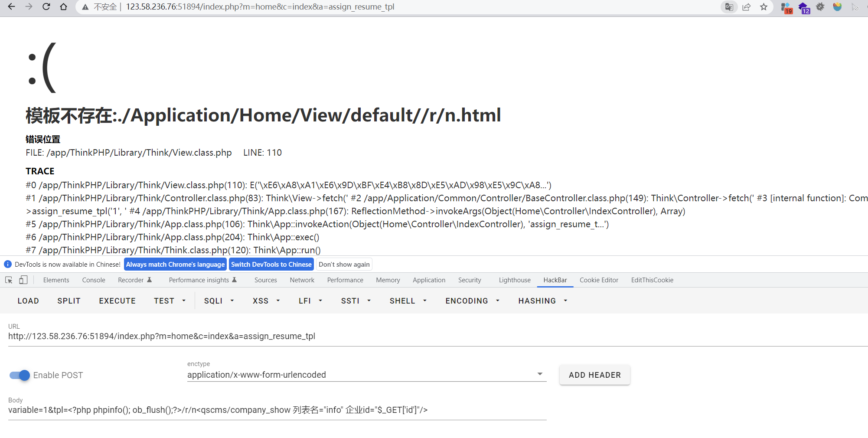This screenshot has height=438, width=868.
Task: Activate the DevTools inspect element picker
Action: pos(9,280)
